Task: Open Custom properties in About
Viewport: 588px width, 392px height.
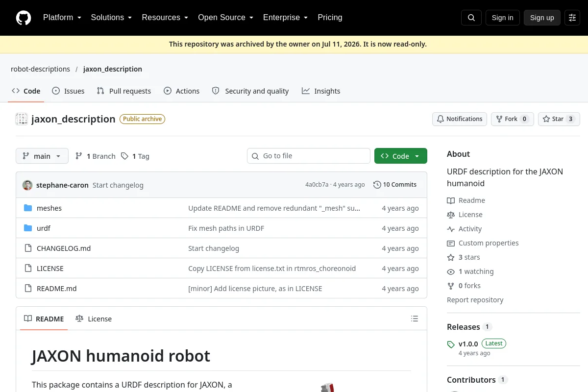Action: point(483,243)
